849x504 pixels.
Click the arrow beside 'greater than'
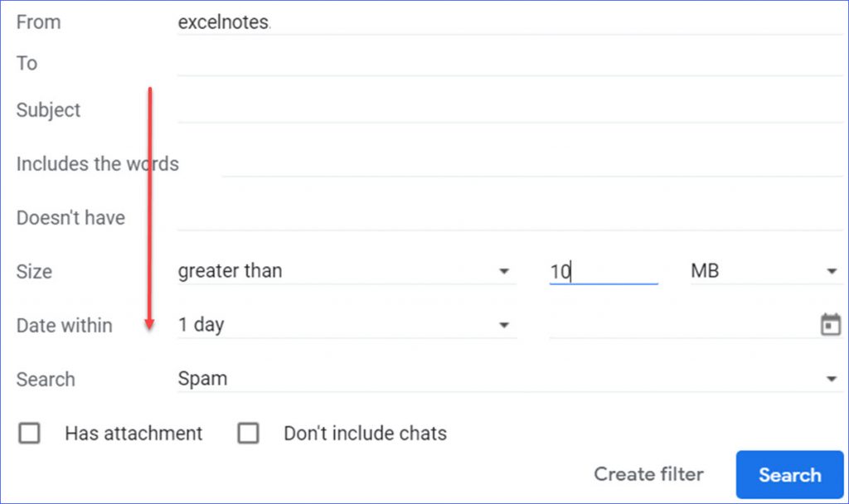coord(503,272)
